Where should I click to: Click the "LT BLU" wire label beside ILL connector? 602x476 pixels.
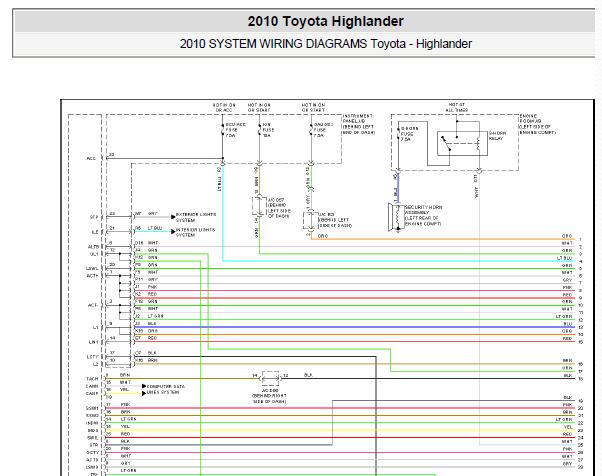pos(155,228)
